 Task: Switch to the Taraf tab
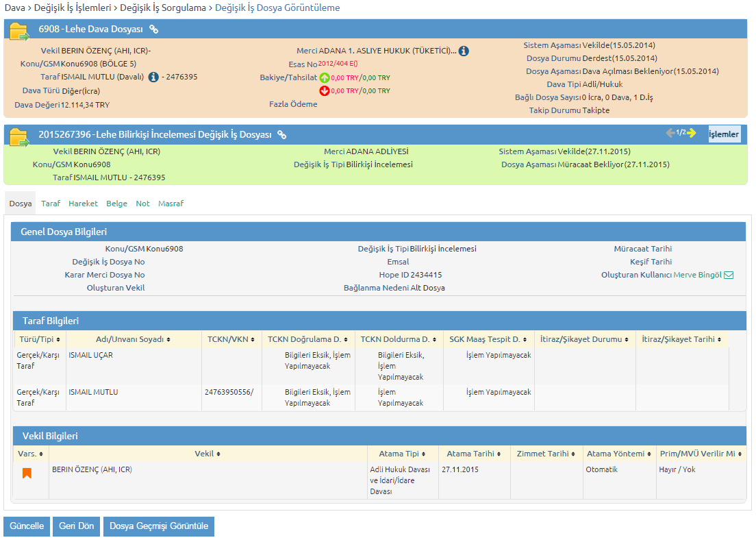(51, 204)
